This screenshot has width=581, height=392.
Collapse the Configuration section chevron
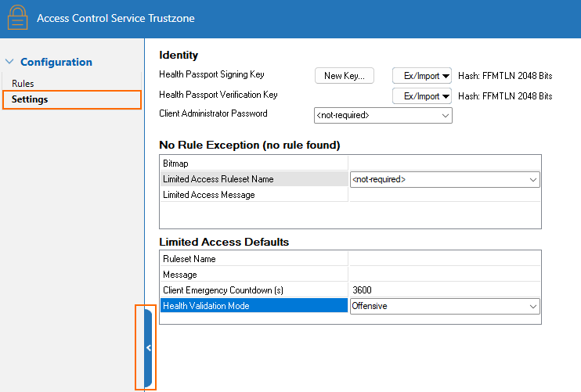[9, 62]
